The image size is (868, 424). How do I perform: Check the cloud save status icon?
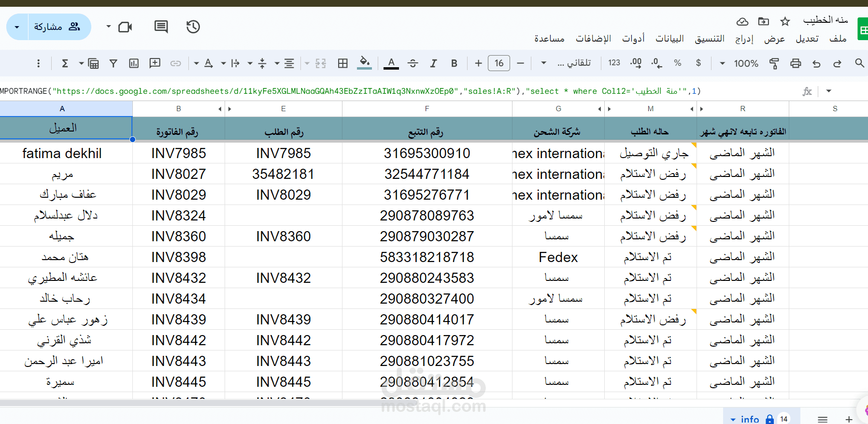click(x=742, y=22)
